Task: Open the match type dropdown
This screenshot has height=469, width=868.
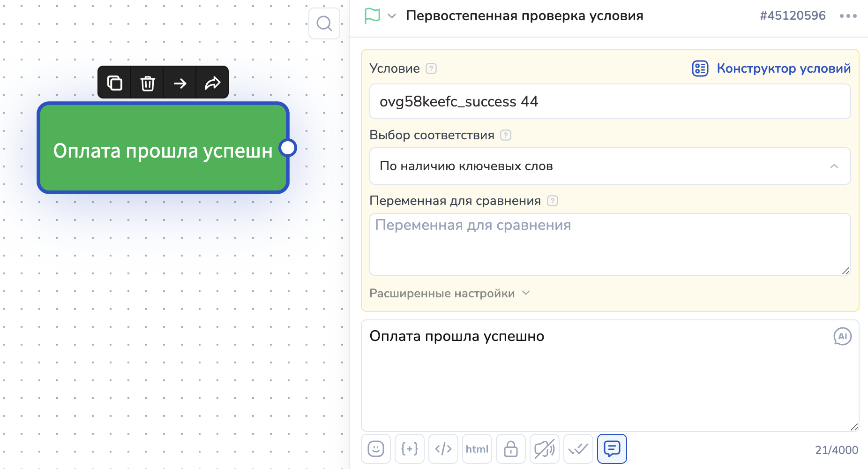Action: point(610,166)
